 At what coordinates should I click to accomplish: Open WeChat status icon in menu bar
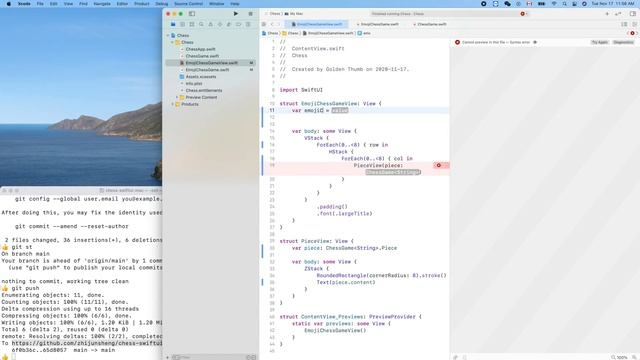(x=507, y=4)
